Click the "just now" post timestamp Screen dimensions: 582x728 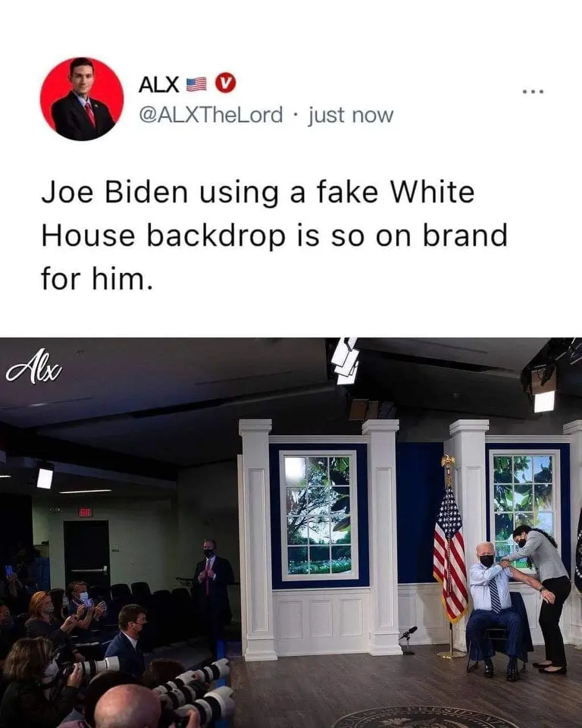[350, 115]
